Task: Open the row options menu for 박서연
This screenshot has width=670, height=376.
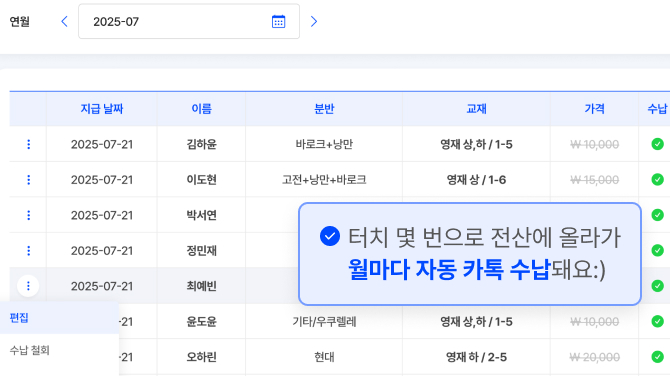Action: click(29, 215)
